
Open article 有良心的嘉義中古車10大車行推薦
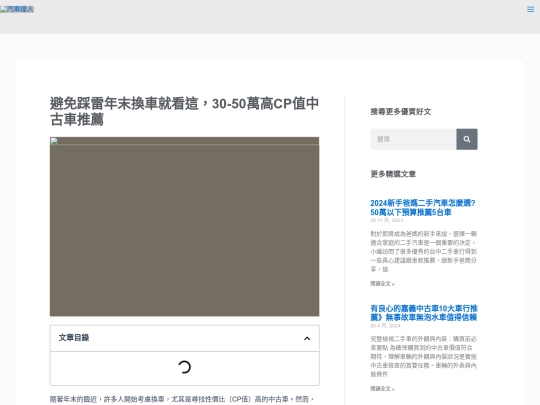coord(424,313)
